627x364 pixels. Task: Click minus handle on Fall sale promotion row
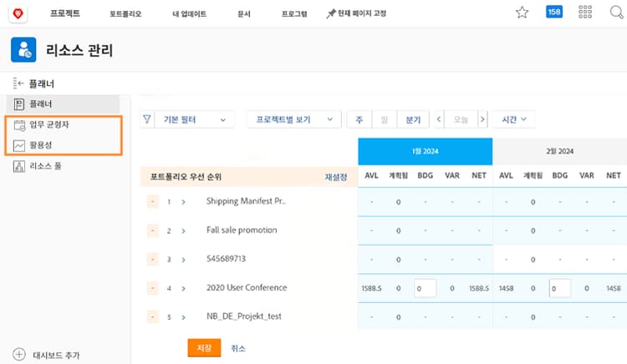pos(152,230)
